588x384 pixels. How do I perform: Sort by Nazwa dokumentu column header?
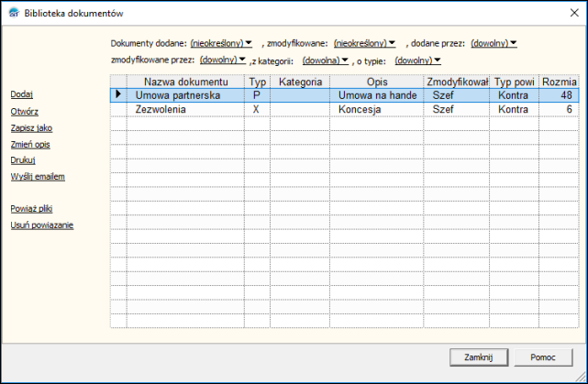(185, 82)
